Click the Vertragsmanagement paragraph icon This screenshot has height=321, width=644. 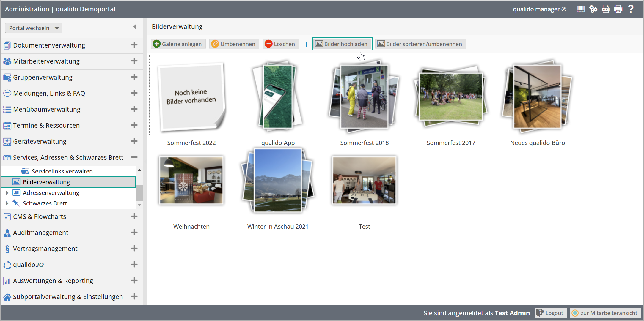pyautogui.click(x=7, y=249)
